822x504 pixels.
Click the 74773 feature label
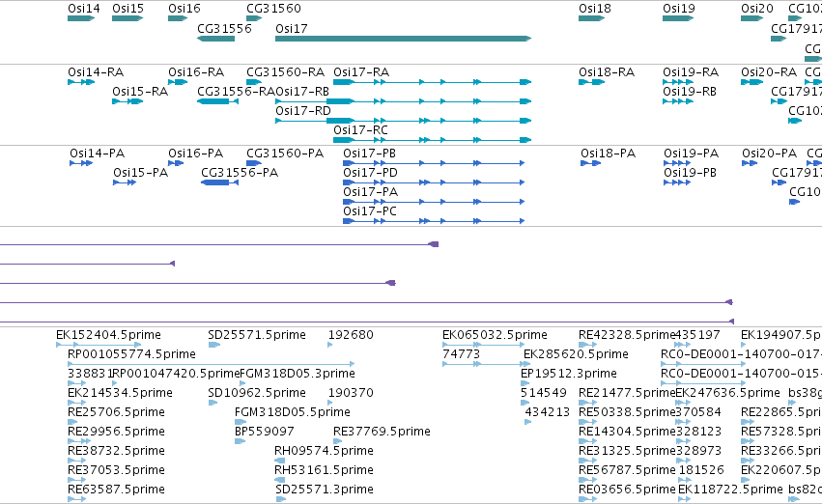[462, 354]
